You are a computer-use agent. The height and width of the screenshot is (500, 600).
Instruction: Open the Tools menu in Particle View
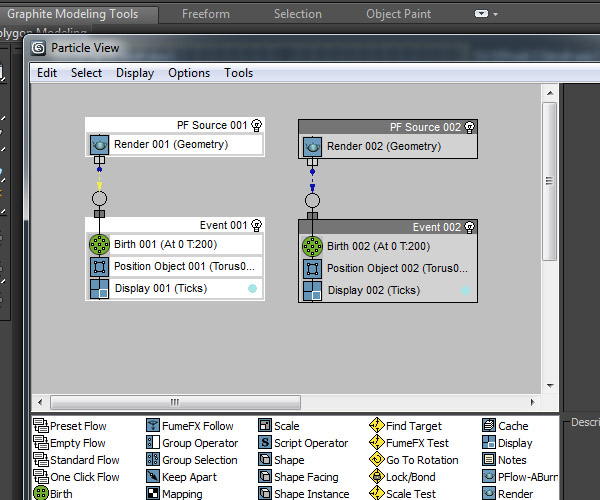pyautogui.click(x=238, y=73)
